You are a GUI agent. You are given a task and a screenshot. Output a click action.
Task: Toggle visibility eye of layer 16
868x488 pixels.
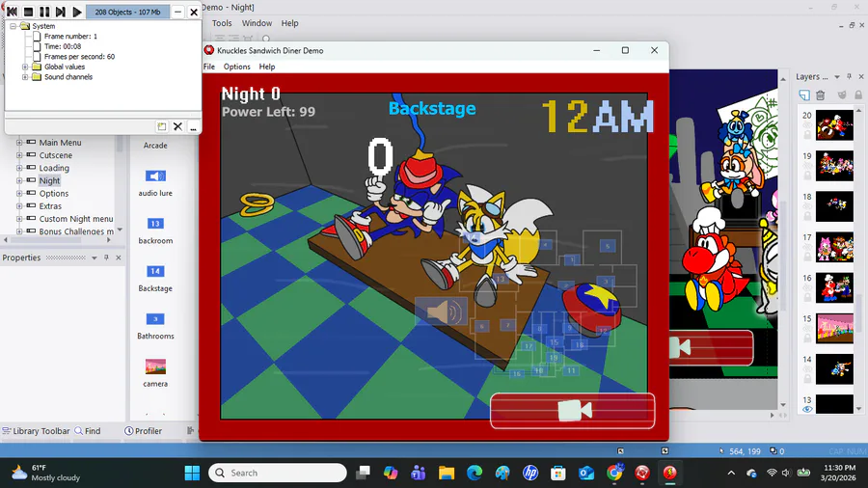[807, 288]
